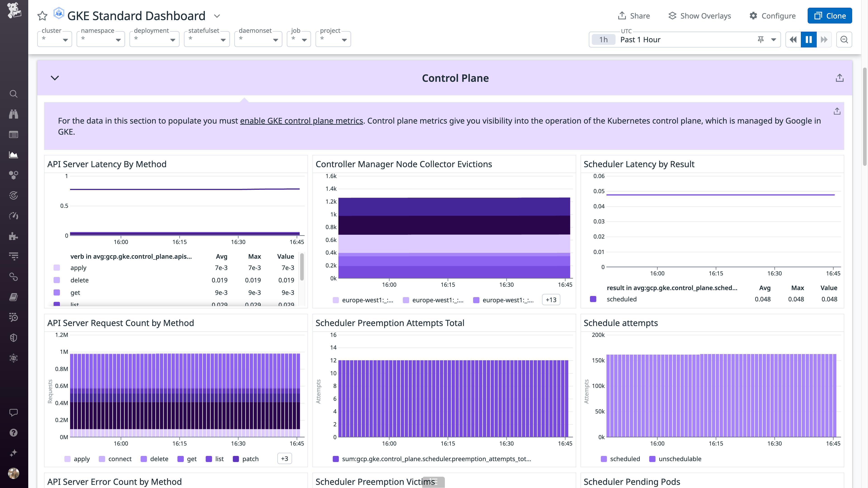
Task: Open the Infrastructure hexagons icon
Action: tap(14, 175)
